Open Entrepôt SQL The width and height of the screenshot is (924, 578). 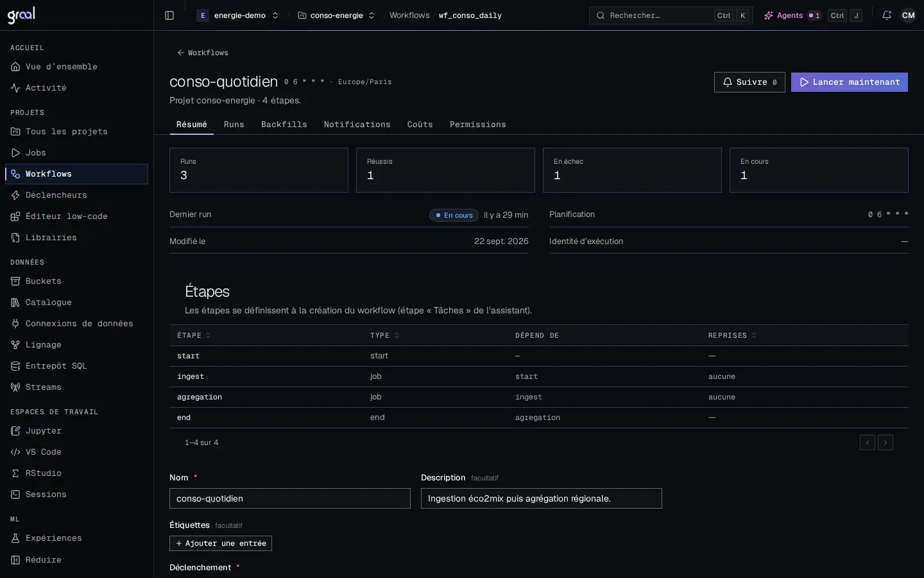pos(76,366)
